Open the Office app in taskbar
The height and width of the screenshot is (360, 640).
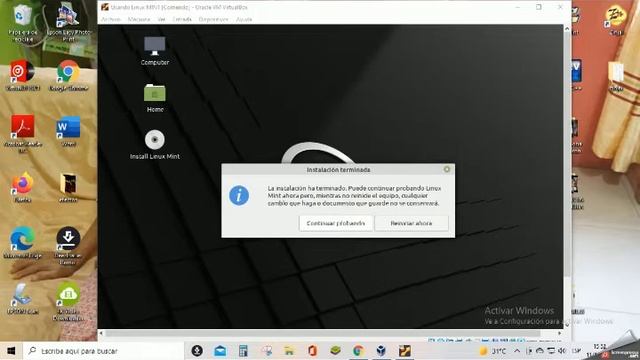pos(312,351)
